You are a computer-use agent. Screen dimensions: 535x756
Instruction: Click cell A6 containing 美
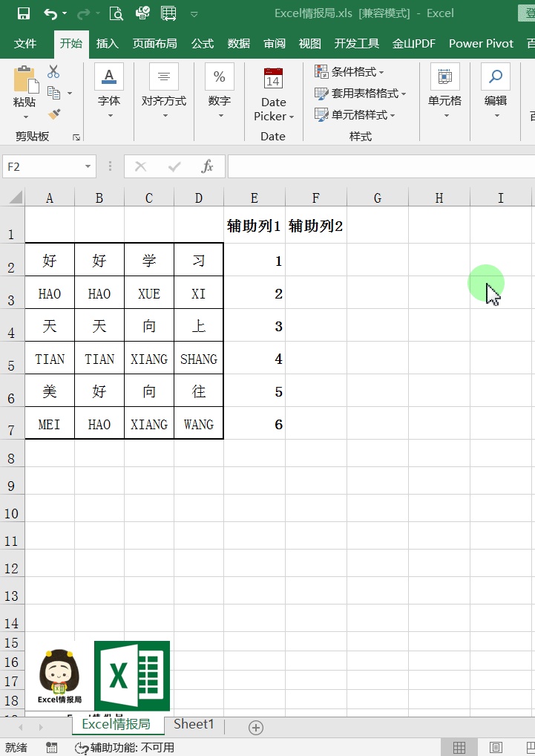[50, 391]
